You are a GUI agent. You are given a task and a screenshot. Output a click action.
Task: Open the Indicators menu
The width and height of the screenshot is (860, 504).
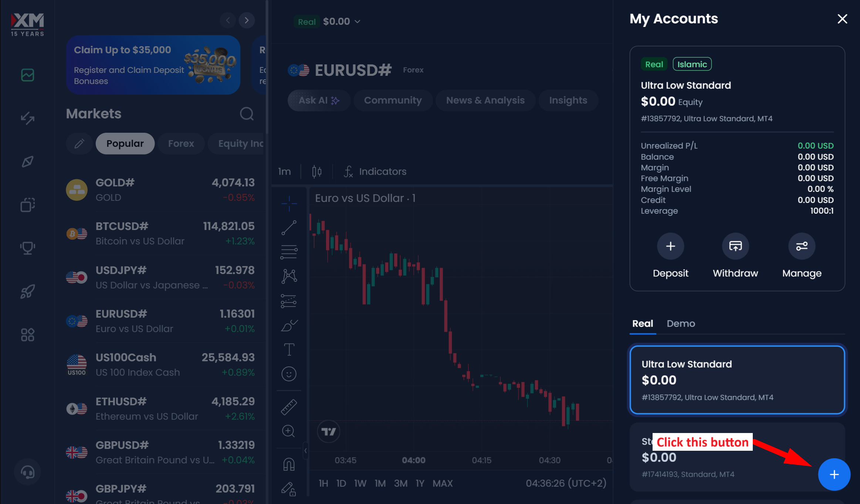[375, 172]
